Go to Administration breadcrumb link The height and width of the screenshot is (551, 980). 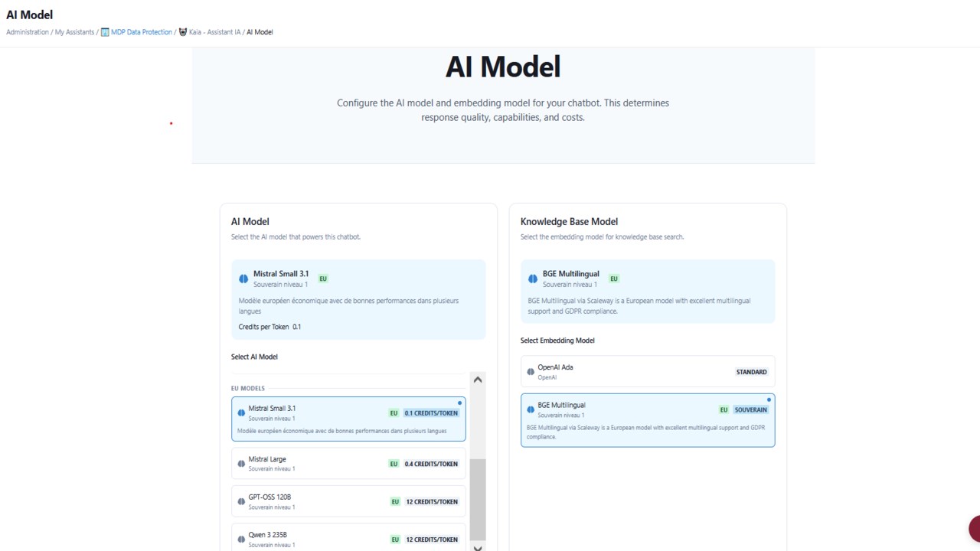click(x=28, y=32)
